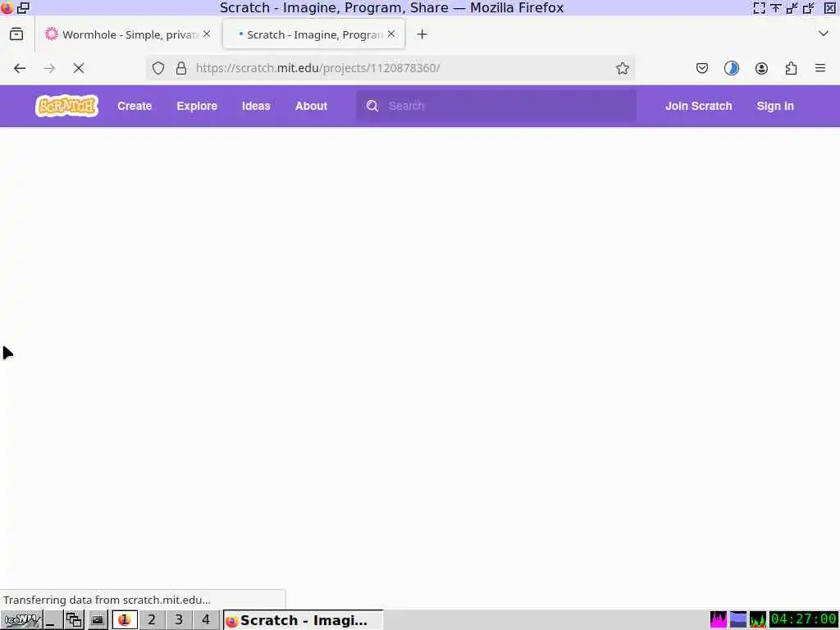Open the window list taskbar icon
Screen dimensions: 840x630
pos(74,620)
